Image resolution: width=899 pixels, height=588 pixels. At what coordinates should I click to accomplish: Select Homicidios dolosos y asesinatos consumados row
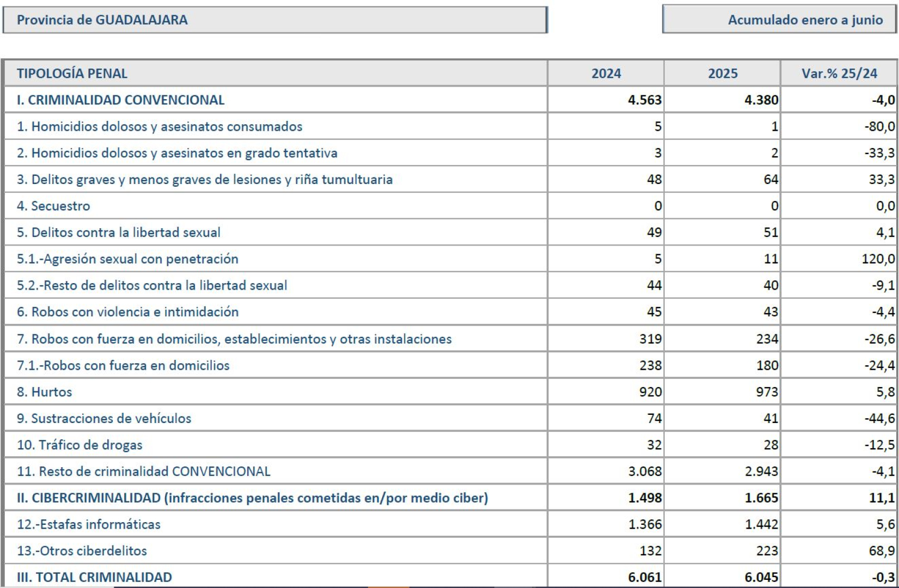click(160, 126)
